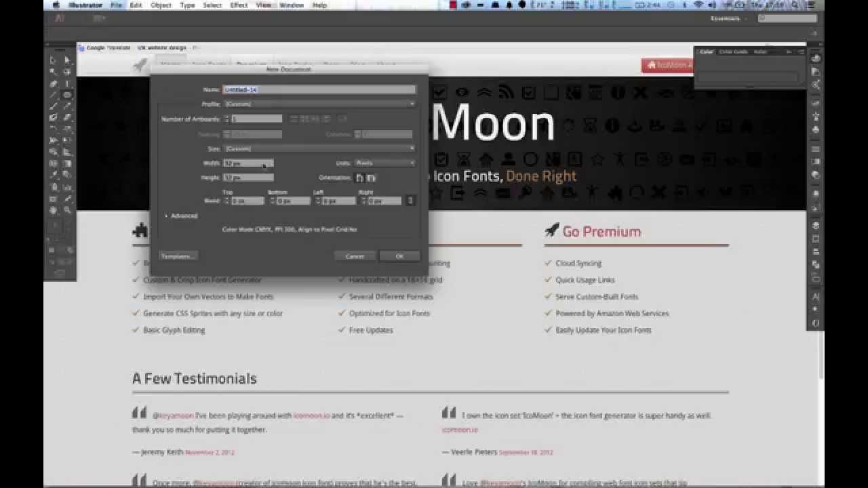Open the Size dropdown

[319, 148]
